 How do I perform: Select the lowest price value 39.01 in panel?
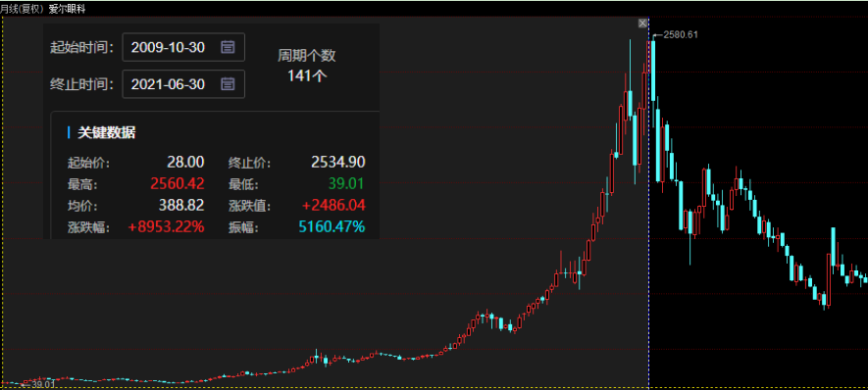[x=345, y=183]
